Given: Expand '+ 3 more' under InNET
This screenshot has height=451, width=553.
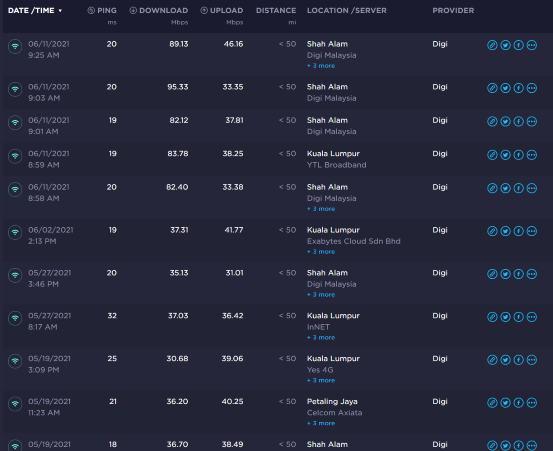Looking at the screenshot, I should click(x=321, y=337).
